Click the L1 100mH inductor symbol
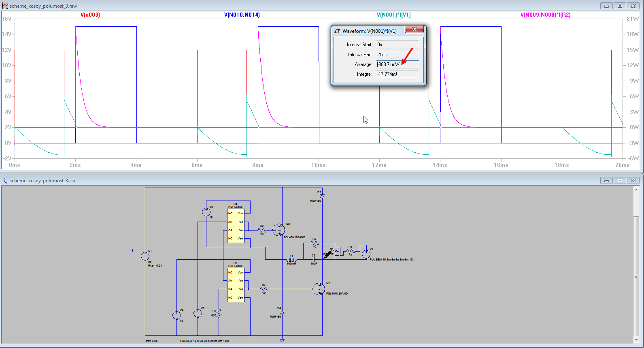Viewport: 644px width, 348px height. coord(291,260)
